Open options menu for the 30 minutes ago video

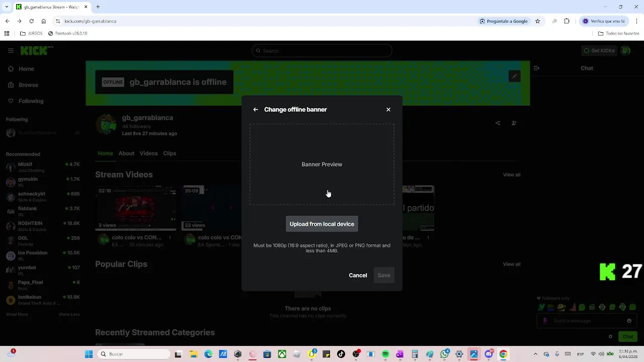170,238
